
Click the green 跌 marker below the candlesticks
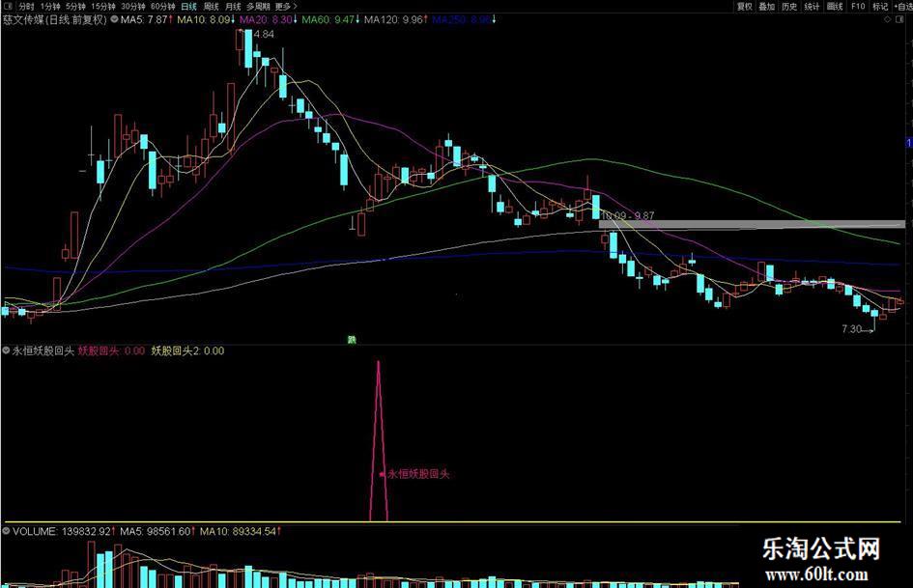pos(352,340)
